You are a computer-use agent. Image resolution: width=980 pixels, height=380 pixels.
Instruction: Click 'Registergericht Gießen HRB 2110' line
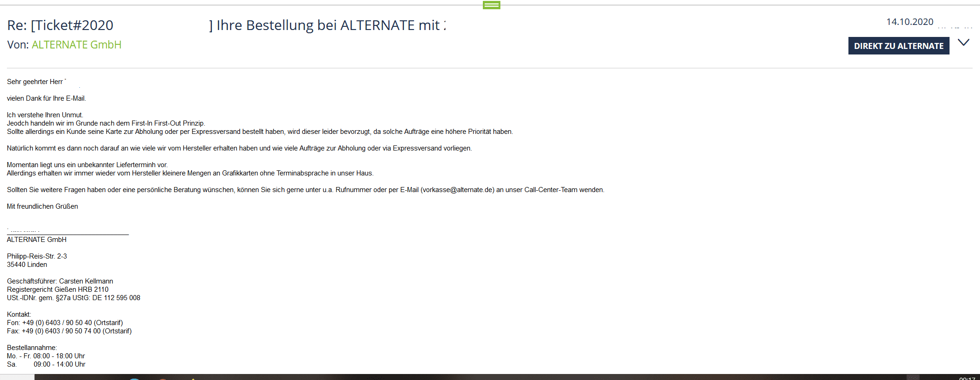(58, 290)
